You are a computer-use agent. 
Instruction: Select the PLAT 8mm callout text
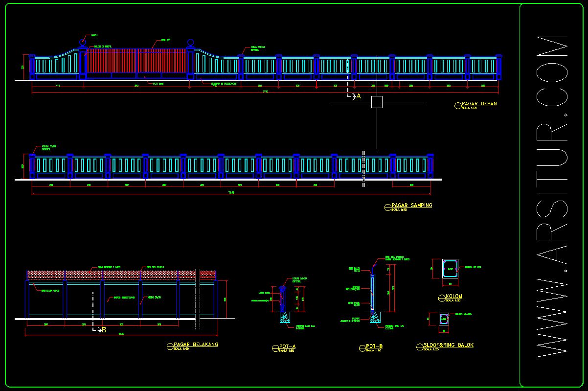pos(159,83)
